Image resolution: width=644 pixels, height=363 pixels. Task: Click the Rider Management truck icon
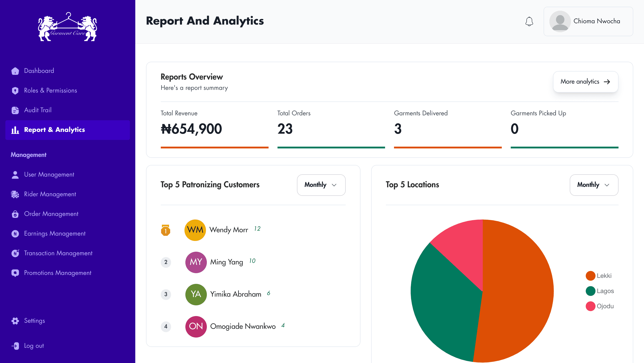tap(15, 194)
